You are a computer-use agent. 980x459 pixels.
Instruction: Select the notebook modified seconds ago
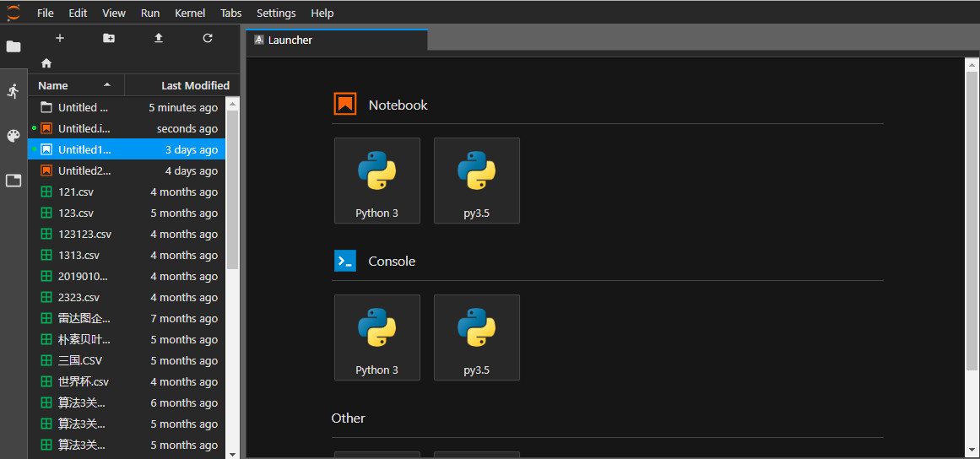coord(127,128)
